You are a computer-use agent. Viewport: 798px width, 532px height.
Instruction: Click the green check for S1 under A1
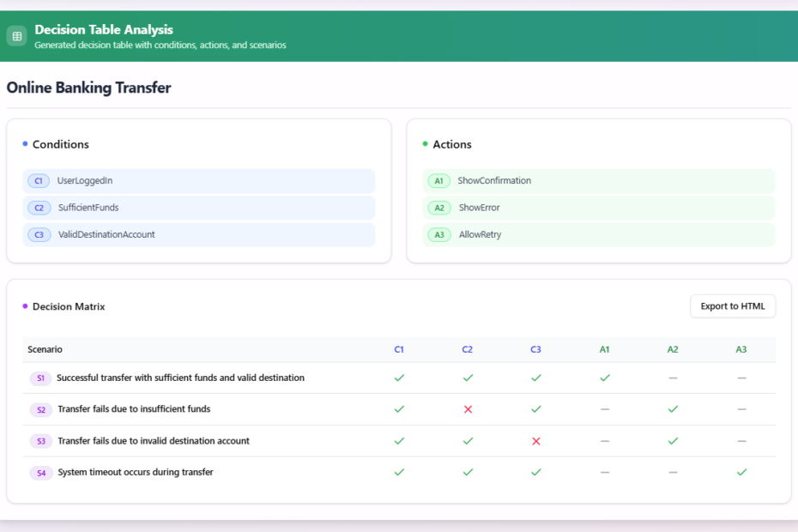pyautogui.click(x=605, y=378)
